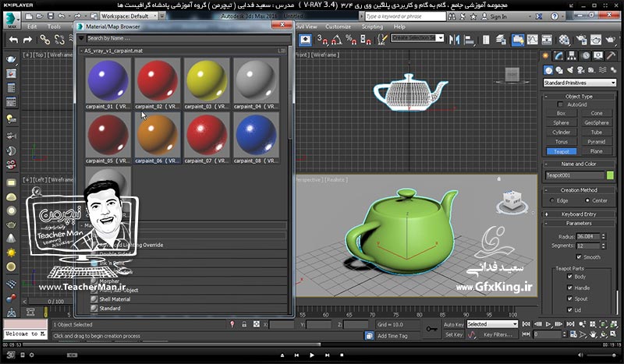Click Sign In on the info bar

pos(498,16)
